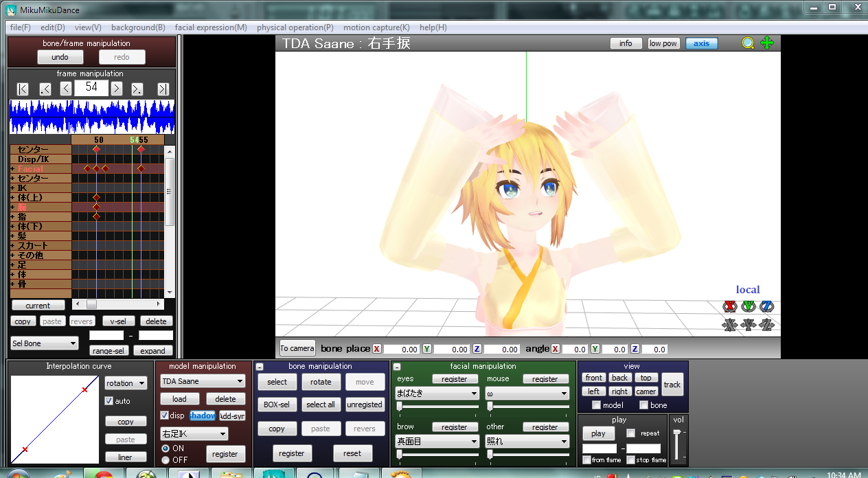Toggle the auto interpolation checkbox
The image size is (868, 478).
(x=108, y=401)
